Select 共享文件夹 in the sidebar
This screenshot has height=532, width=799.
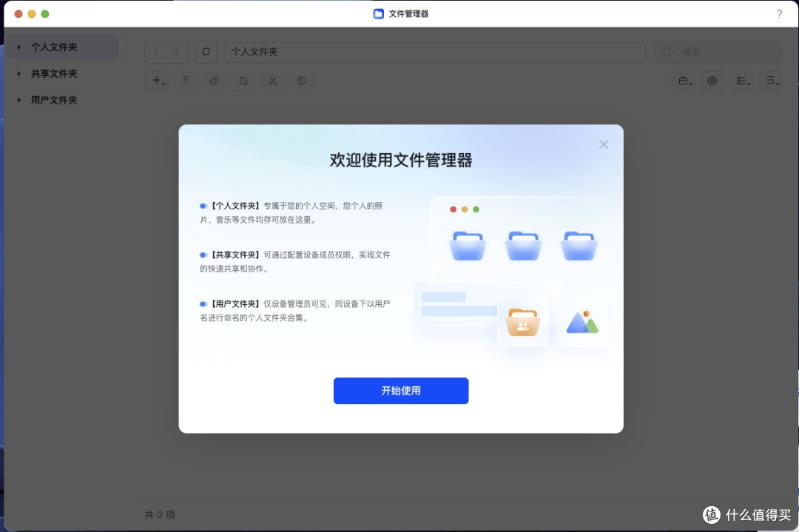(x=54, y=73)
